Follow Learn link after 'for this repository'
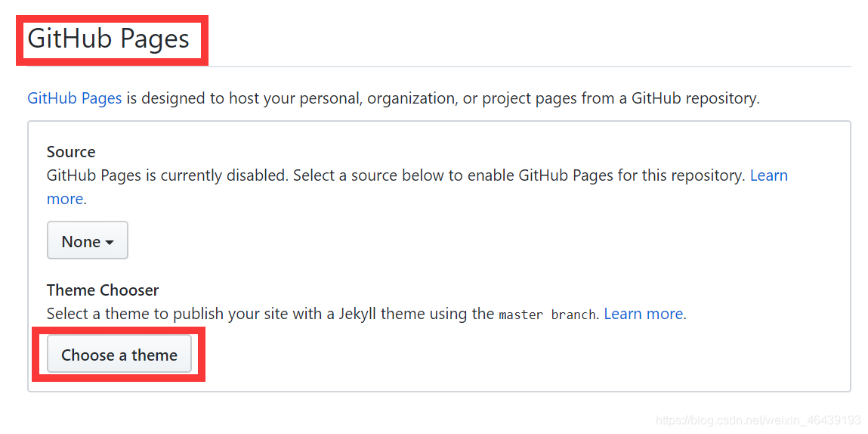This screenshot has width=868, height=434. point(768,175)
